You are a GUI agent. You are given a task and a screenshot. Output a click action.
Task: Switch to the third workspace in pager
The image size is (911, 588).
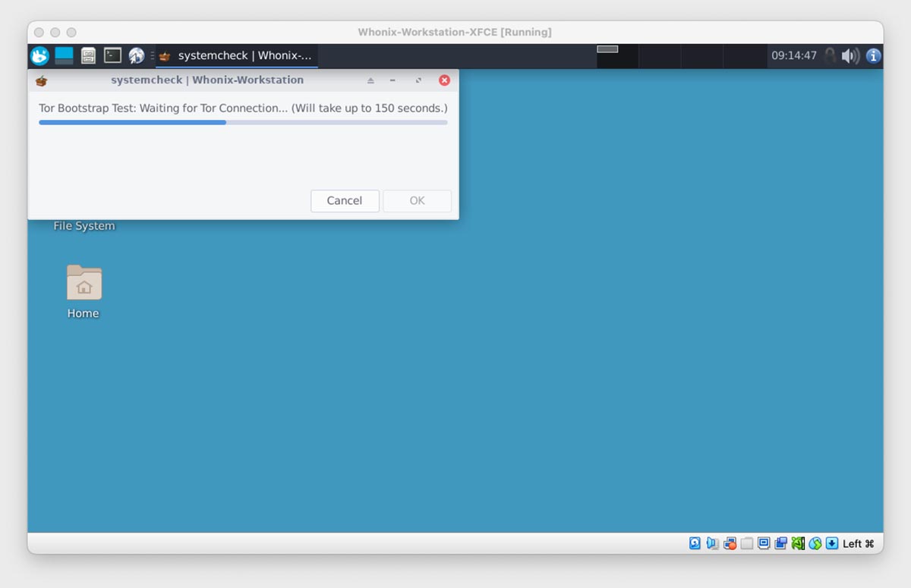point(701,55)
